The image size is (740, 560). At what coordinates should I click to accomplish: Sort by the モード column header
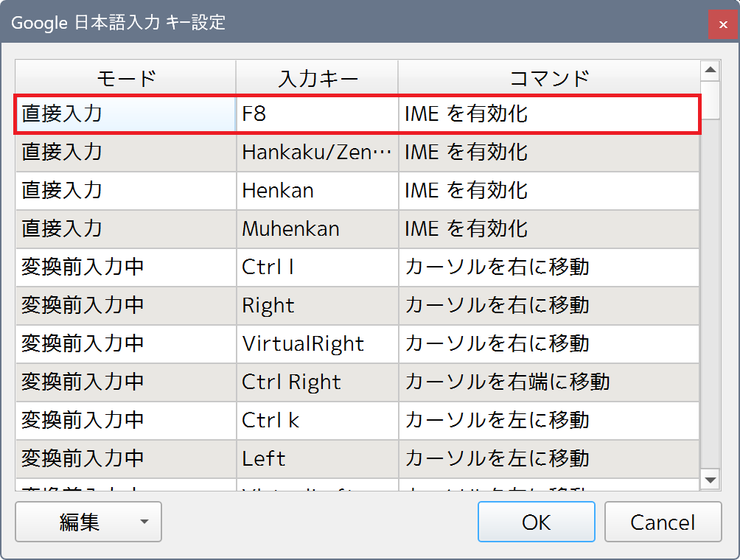coord(126,78)
